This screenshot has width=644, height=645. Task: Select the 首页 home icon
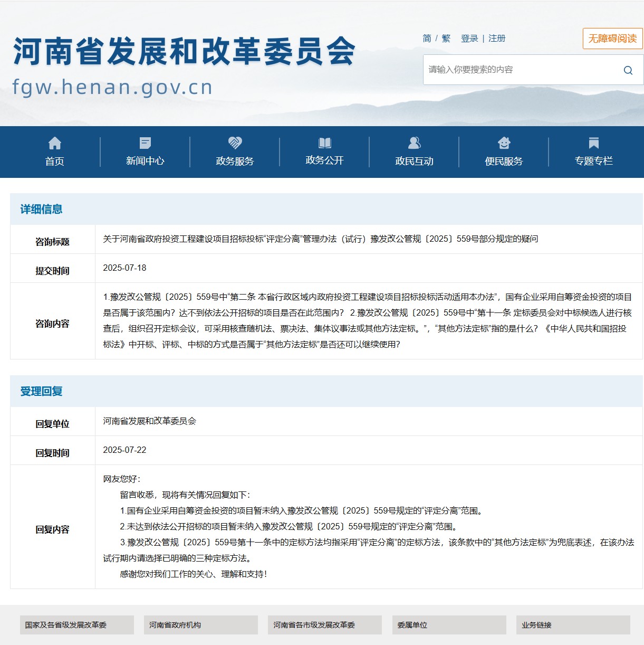pos(55,143)
